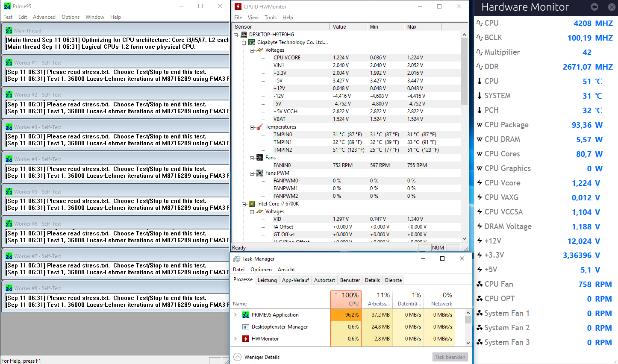The width and height of the screenshot is (618, 364).
Task: Open the HWMonitor View menu
Action: click(253, 18)
